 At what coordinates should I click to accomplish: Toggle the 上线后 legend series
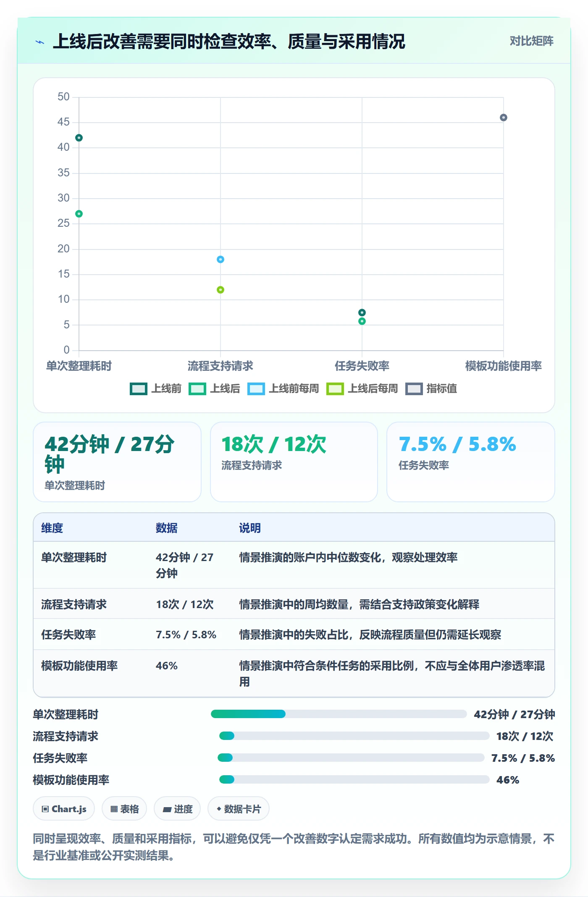215,388
